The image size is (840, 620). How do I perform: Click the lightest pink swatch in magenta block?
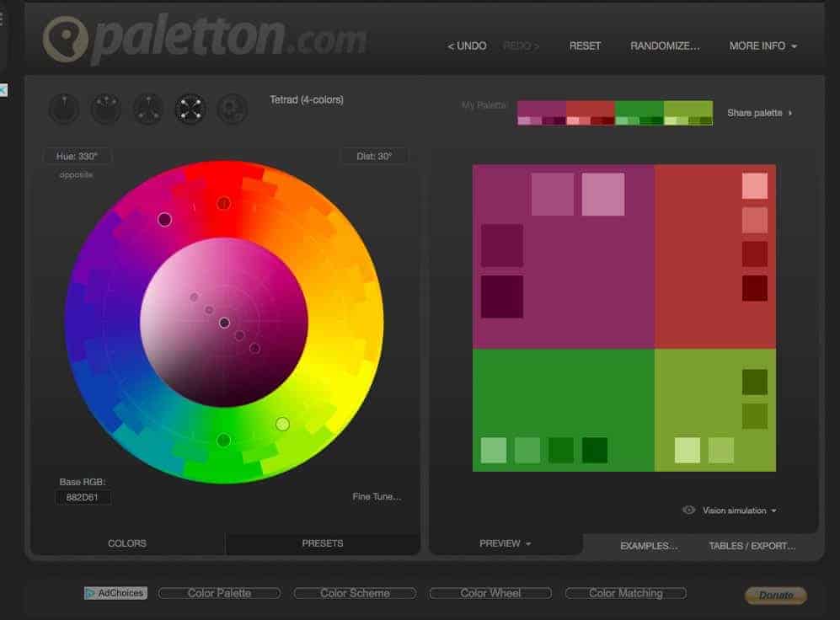tap(603, 194)
